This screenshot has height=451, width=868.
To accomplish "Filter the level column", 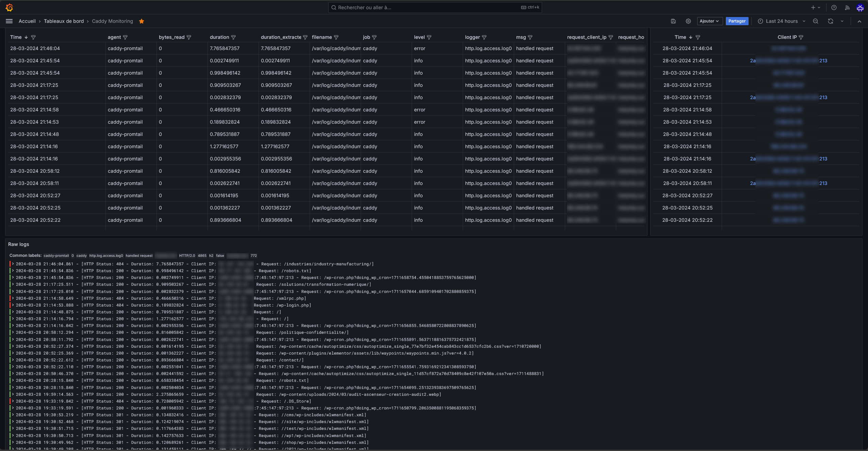I will pos(429,37).
